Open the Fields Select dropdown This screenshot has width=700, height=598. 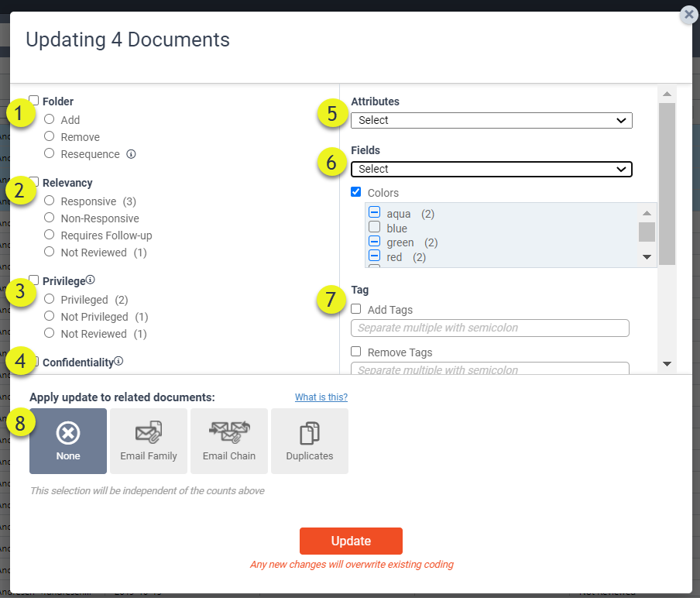pos(492,169)
